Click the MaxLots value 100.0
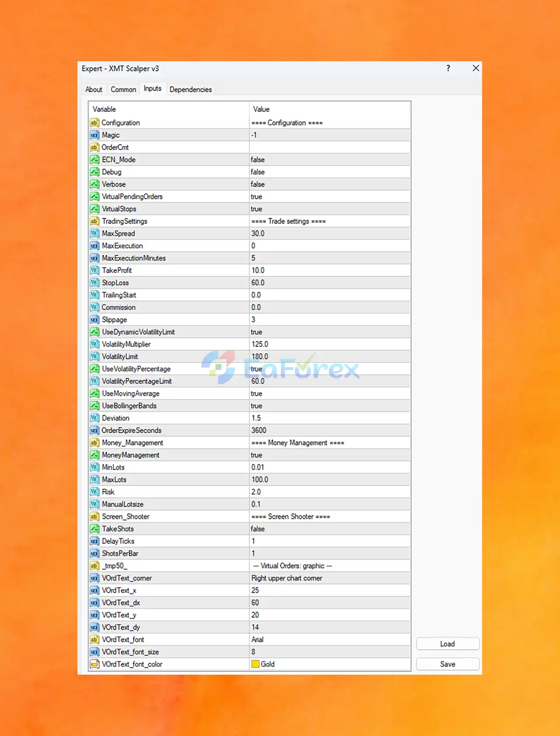The image size is (560, 736). coord(260,480)
